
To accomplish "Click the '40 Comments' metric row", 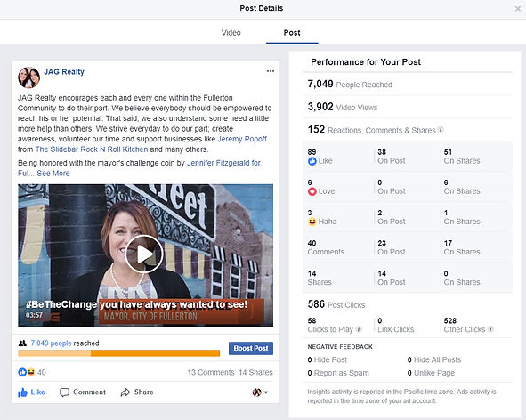I will 326,247.
